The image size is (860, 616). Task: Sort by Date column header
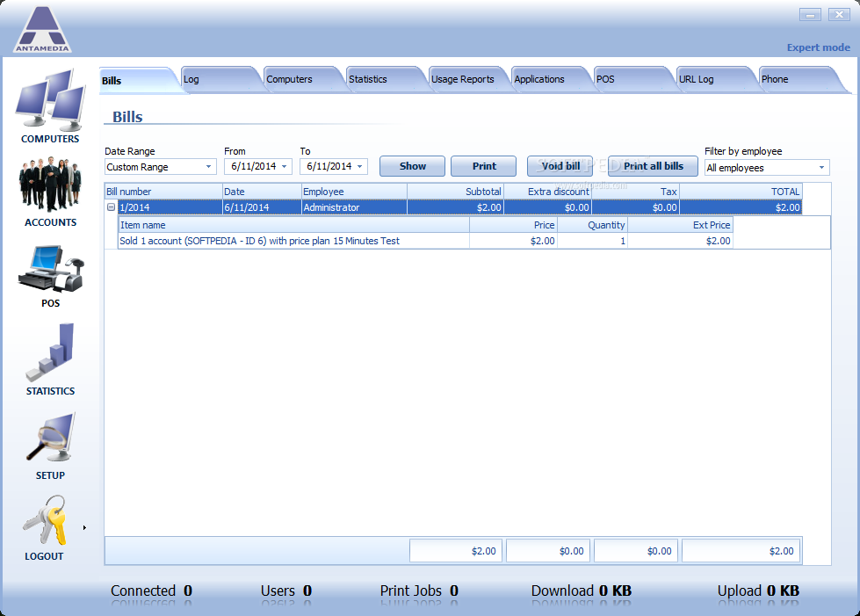[x=262, y=192]
